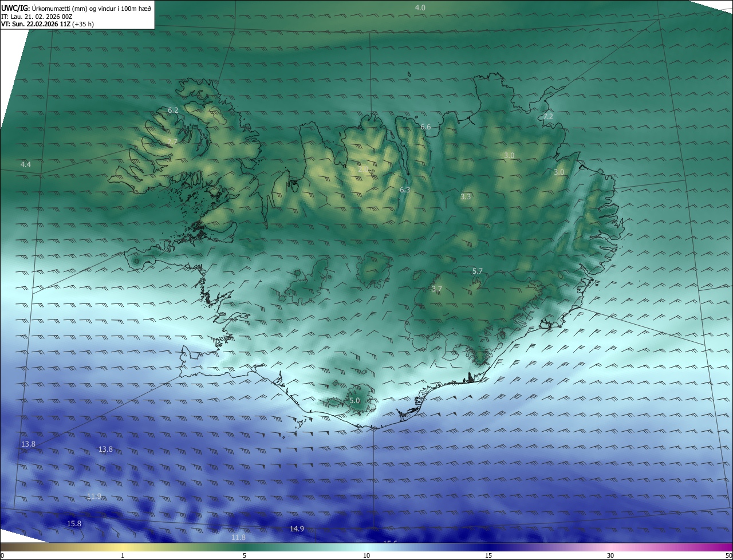Click the initial time 'IT: Lau. 21. 02. 2026 00Z'

37,17
